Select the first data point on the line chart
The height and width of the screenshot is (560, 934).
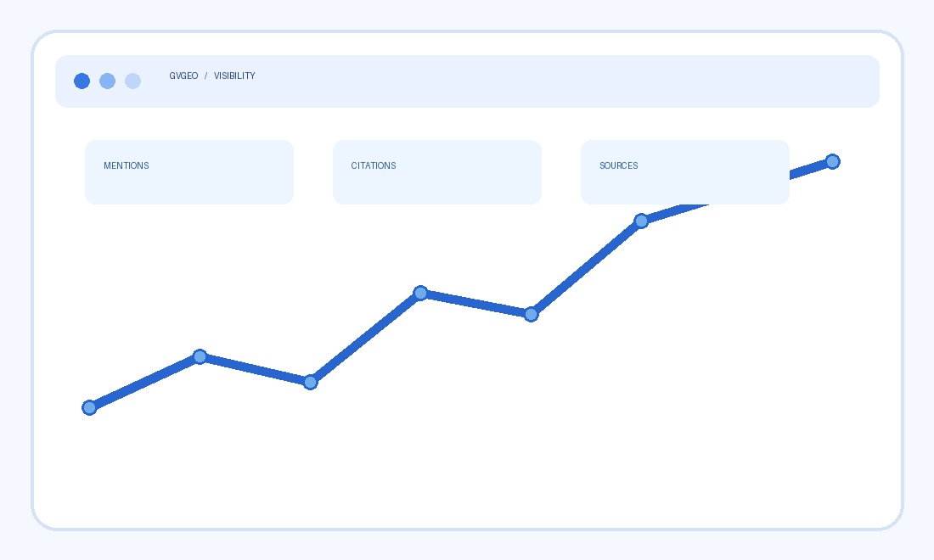coord(89,407)
